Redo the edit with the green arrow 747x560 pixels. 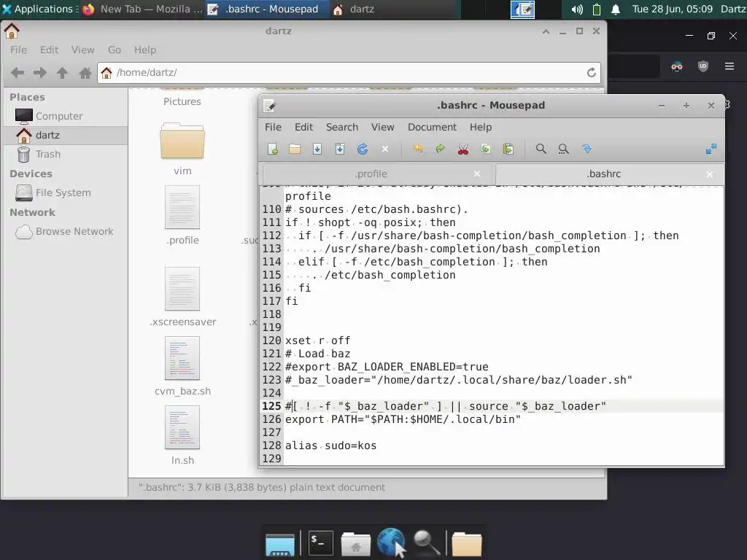click(x=440, y=149)
